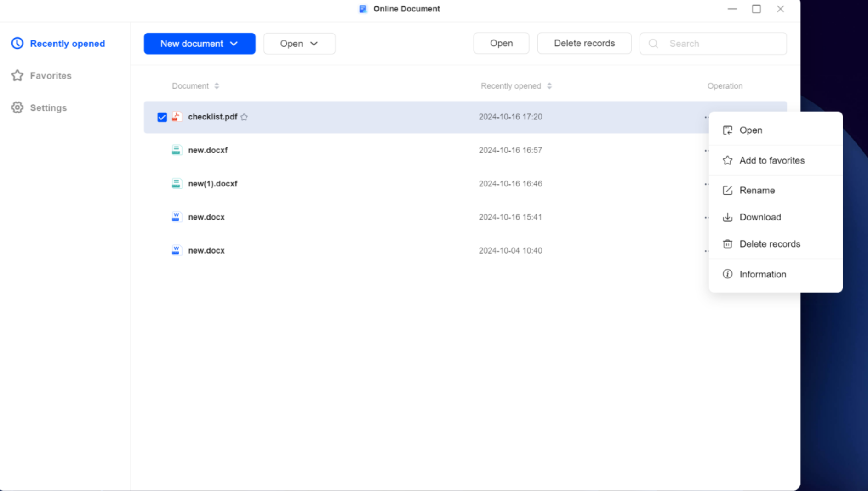Click the Recently opened clock icon
This screenshot has height=491, width=868.
17,43
